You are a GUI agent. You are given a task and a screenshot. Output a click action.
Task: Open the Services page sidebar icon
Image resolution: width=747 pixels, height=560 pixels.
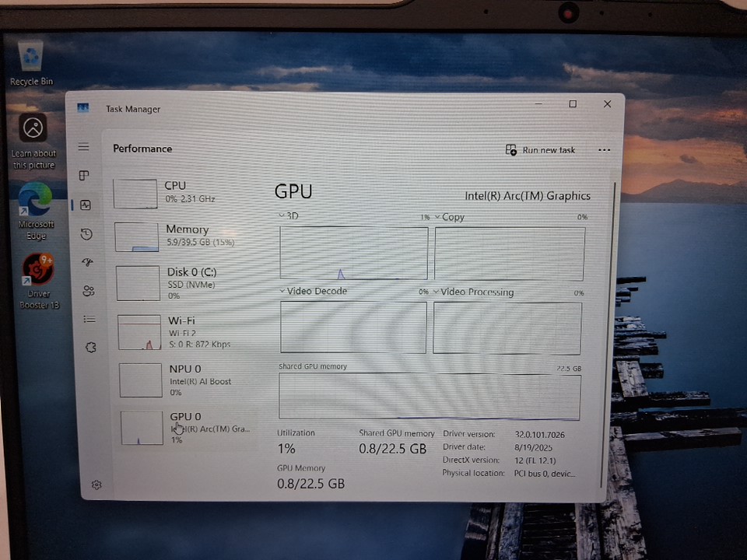90,348
